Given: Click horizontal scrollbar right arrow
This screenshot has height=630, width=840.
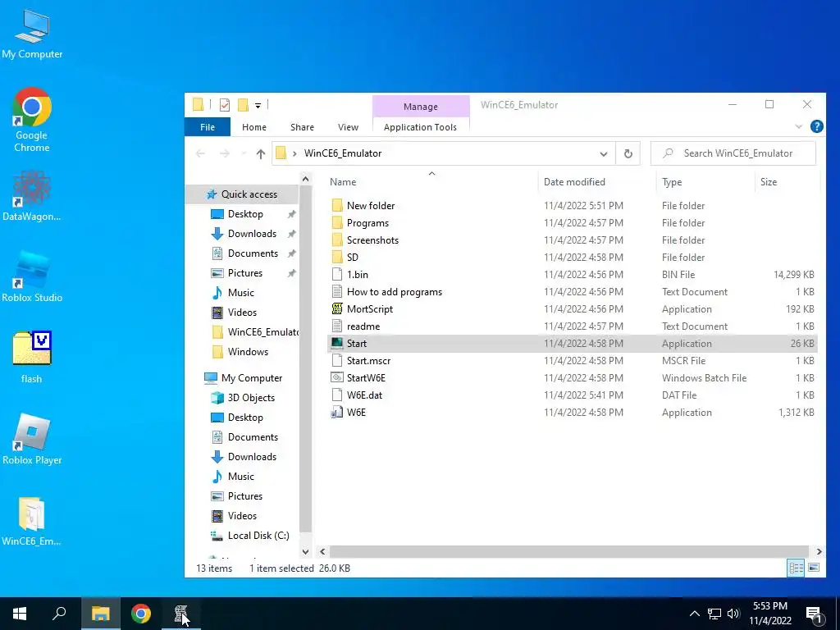Looking at the screenshot, I should pyautogui.click(x=819, y=551).
